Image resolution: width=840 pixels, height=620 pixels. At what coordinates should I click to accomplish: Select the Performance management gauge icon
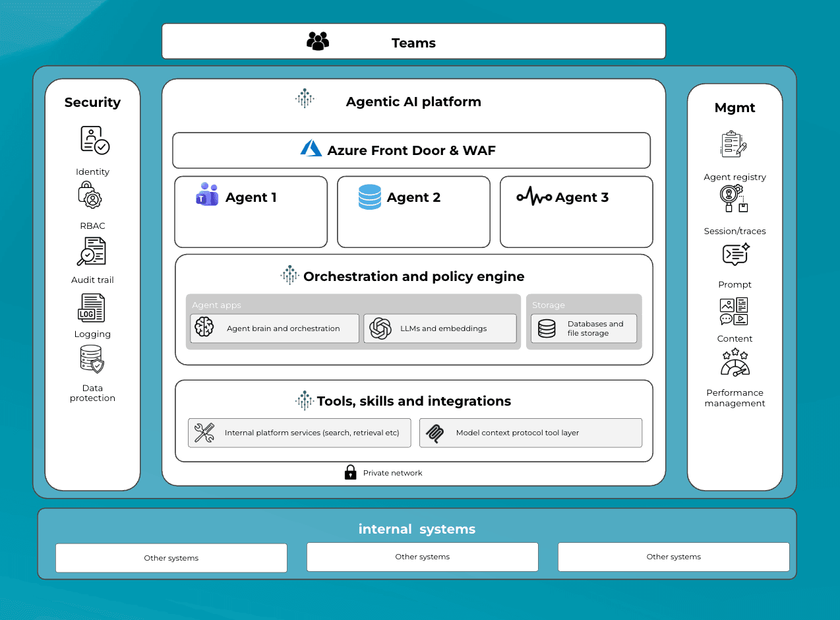point(735,361)
